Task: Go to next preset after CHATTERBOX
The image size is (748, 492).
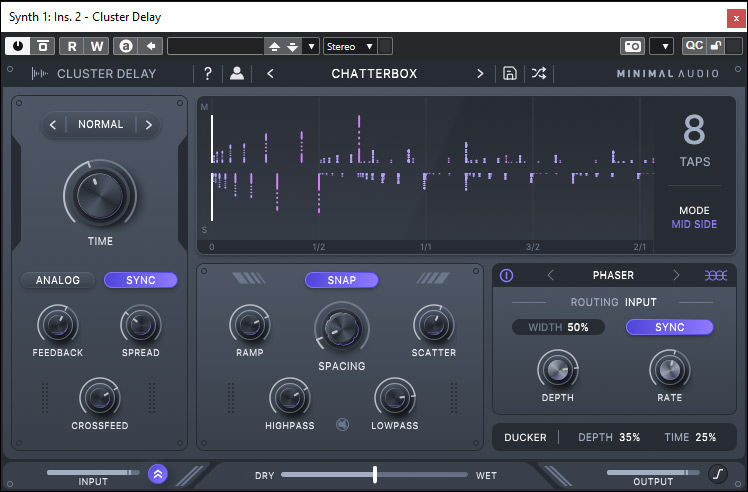Action: [x=480, y=73]
